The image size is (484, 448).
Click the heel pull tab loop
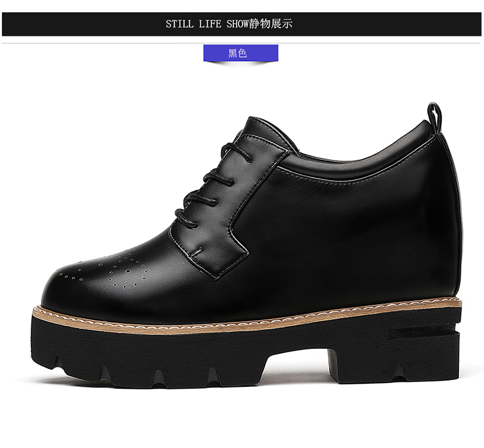[x=434, y=118]
